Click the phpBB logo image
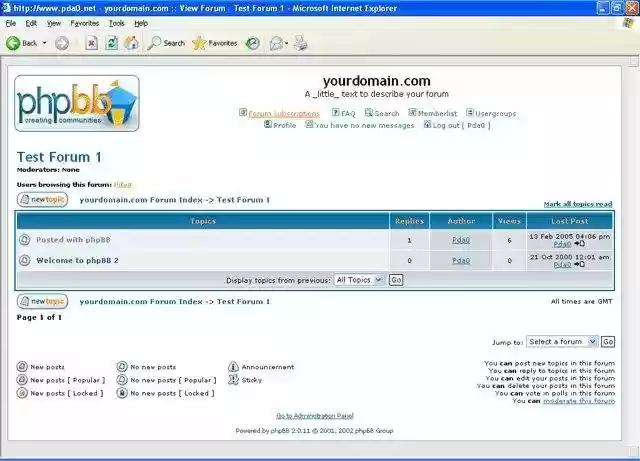The image size is (640, 461). [x=77, y=103]
